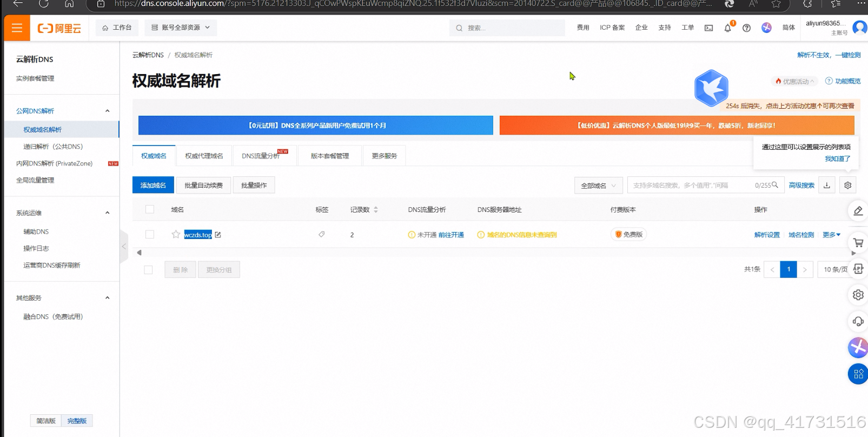
Task: Switch to the simple version (简洁版)
Action: [x=46, y=421]
